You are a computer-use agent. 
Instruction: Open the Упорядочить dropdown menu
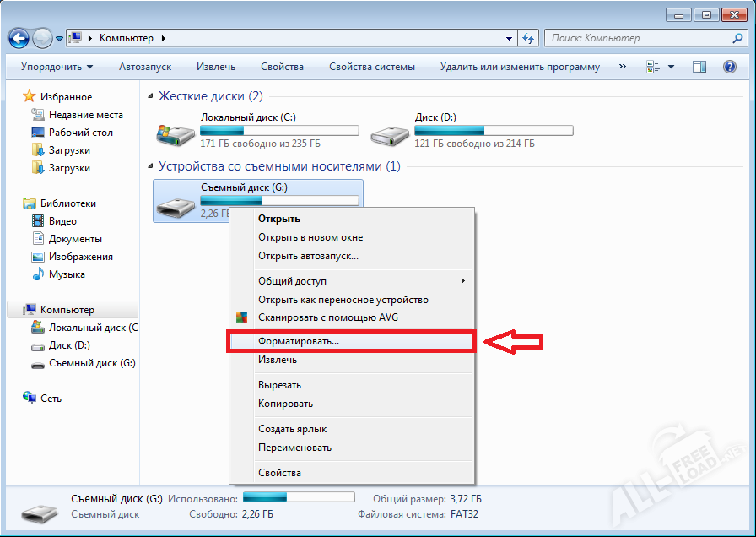57,67
